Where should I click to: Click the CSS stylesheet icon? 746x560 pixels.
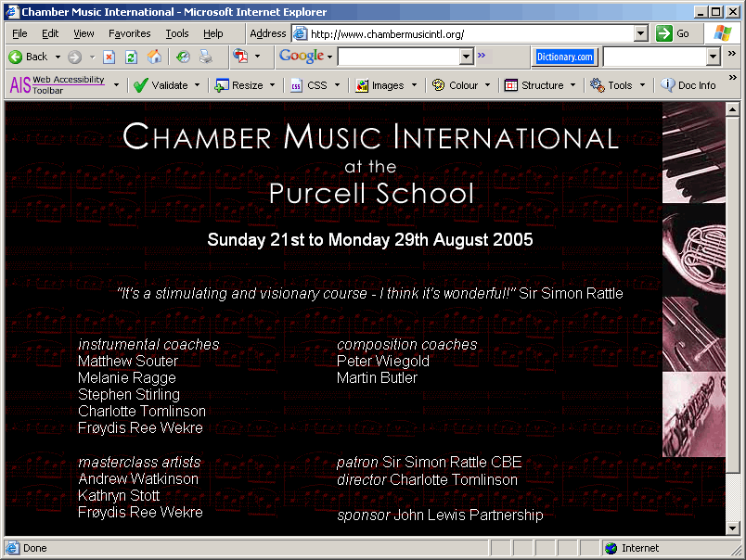(x=296, y=85)
